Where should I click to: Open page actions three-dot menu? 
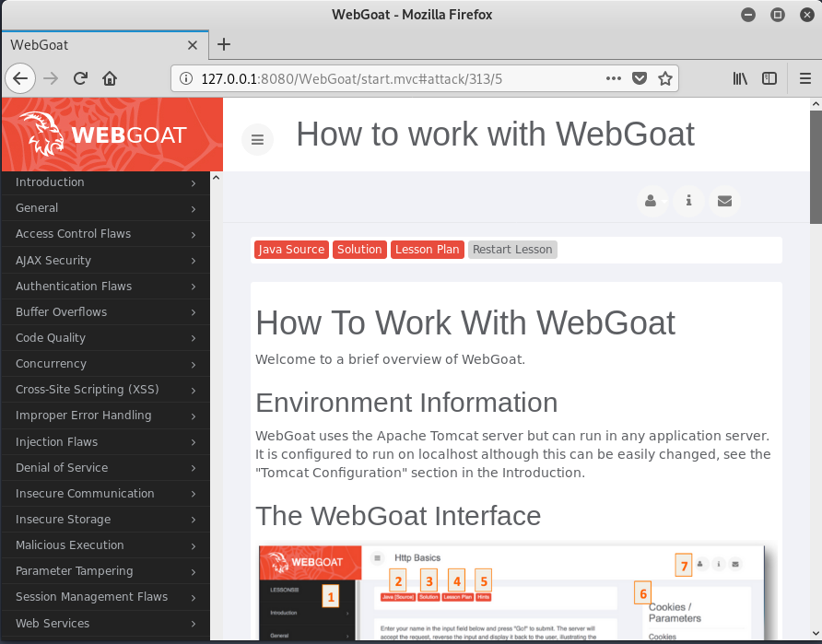coord(614,78)
